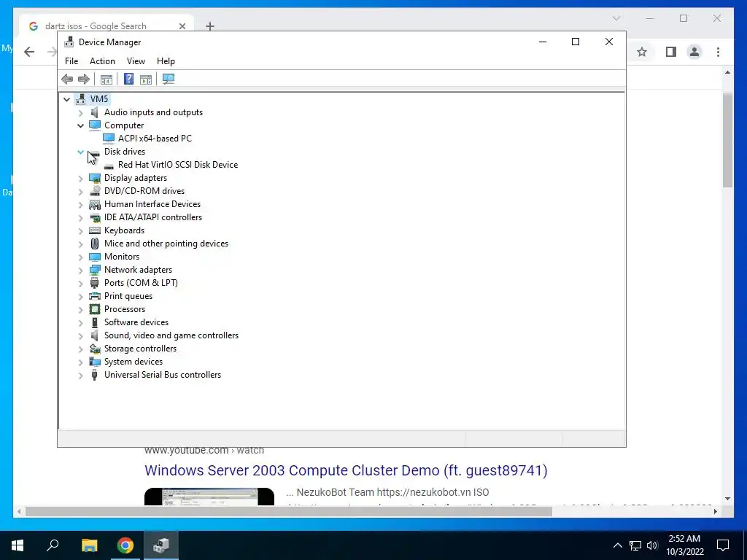Click the Processors chip icon

coord(95,309)
